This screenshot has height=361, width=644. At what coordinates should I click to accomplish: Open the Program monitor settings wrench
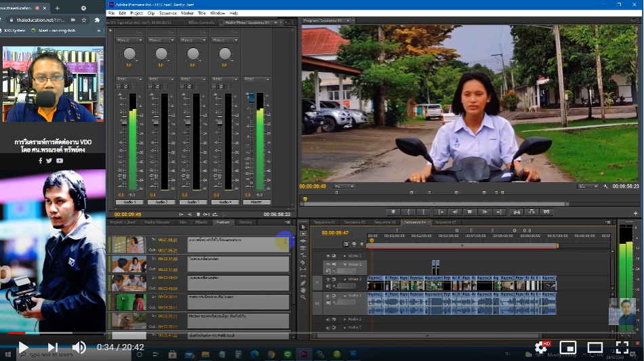(x=605, y=186)
